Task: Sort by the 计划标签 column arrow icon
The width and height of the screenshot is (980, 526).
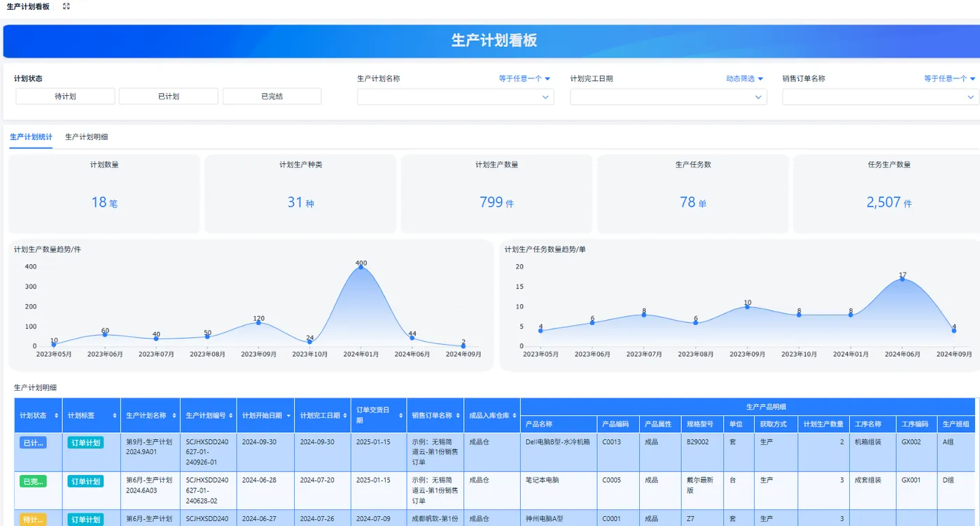Action: pos(115,415)
